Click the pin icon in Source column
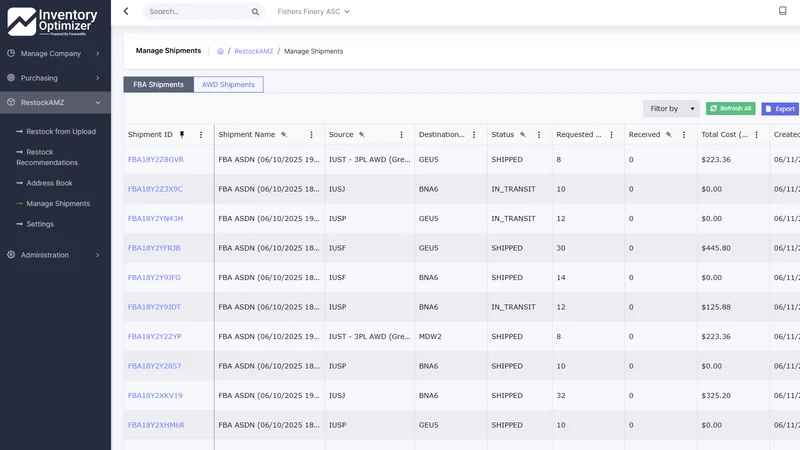This screenshot has width=800, height=450. coord(362,135)
